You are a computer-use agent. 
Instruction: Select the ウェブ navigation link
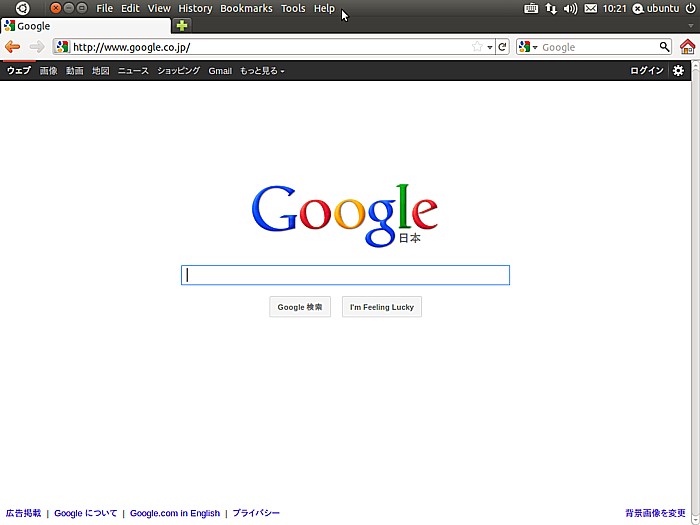pyautogui.click(x=19, y=71)
